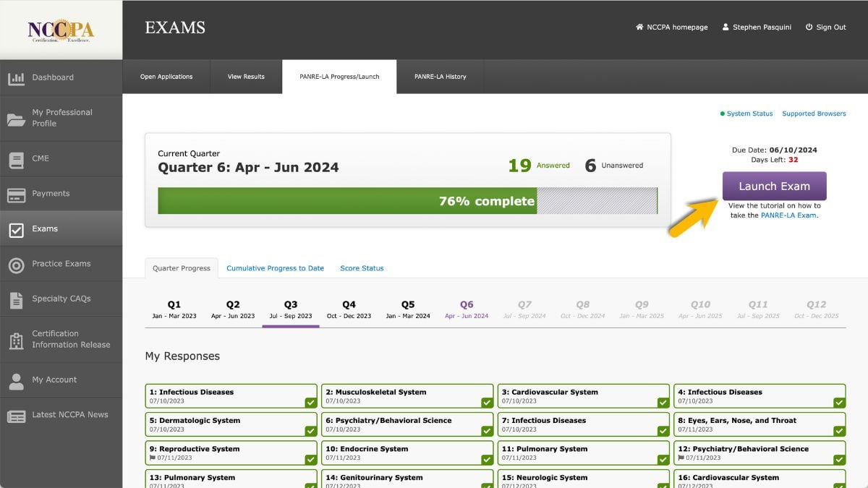Open response 14: Genitourinary System
Image resolution: width=868 pixels, height=488 pixels.
coord(407,479)
